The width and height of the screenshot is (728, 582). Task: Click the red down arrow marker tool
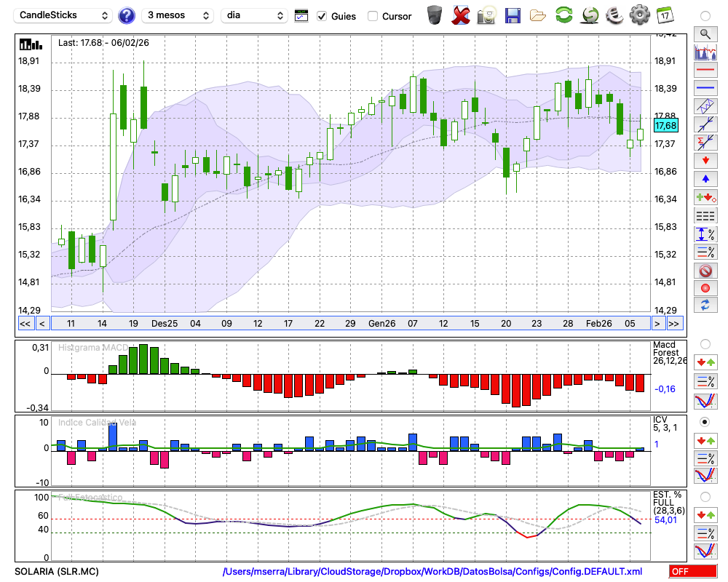(705, 161)
